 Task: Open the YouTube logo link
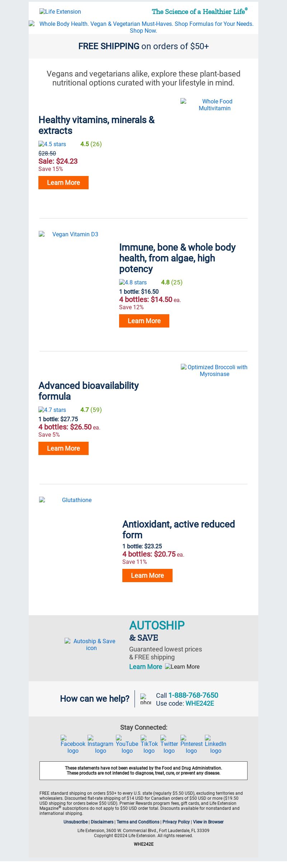click(127, 744)
